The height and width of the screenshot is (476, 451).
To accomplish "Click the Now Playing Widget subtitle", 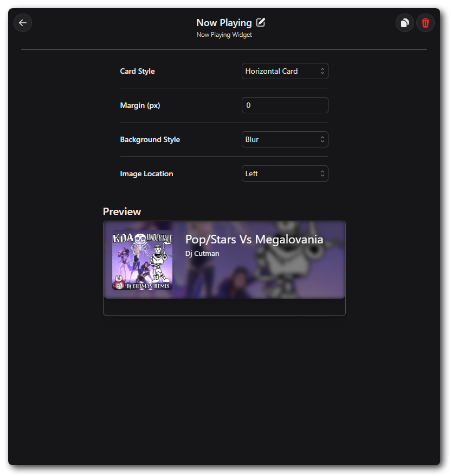I will click(224, 35).
